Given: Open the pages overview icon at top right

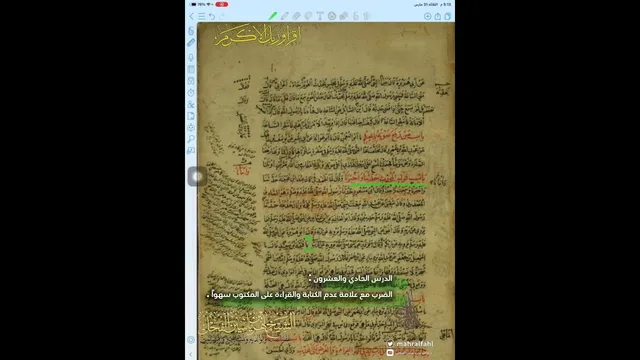Looking at the screenshot, I should point(448,16).
